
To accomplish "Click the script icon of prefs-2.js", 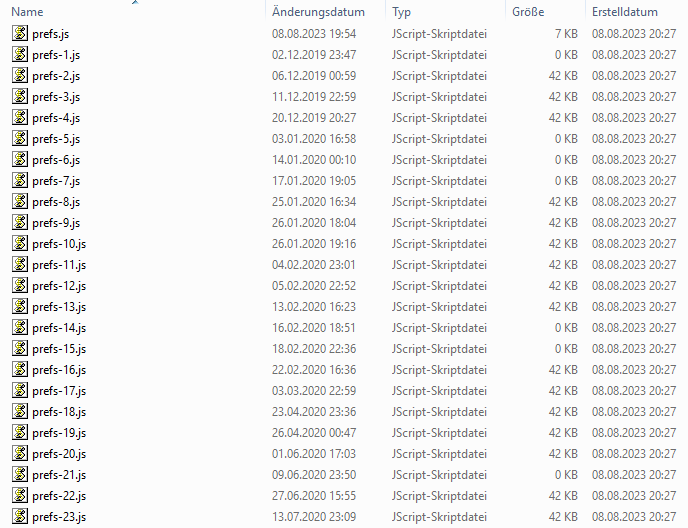I will (x=20, y=75).
